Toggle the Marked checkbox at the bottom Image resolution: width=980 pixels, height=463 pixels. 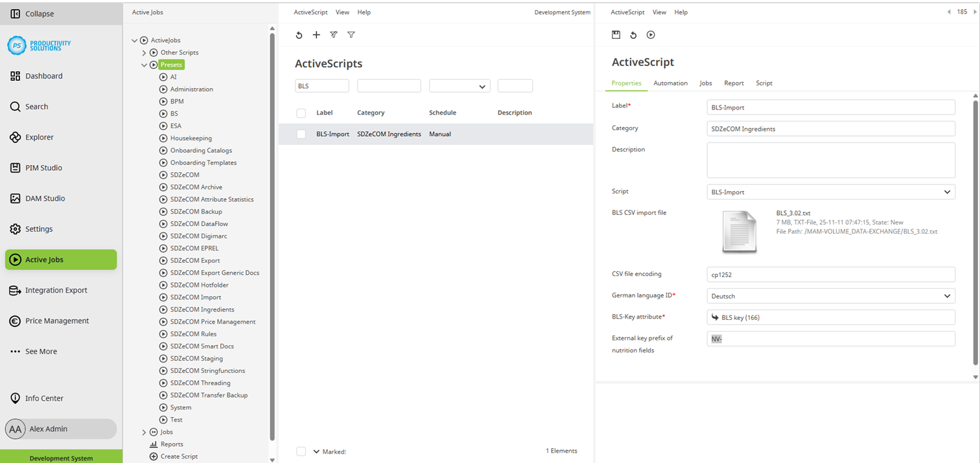point(301,451)
